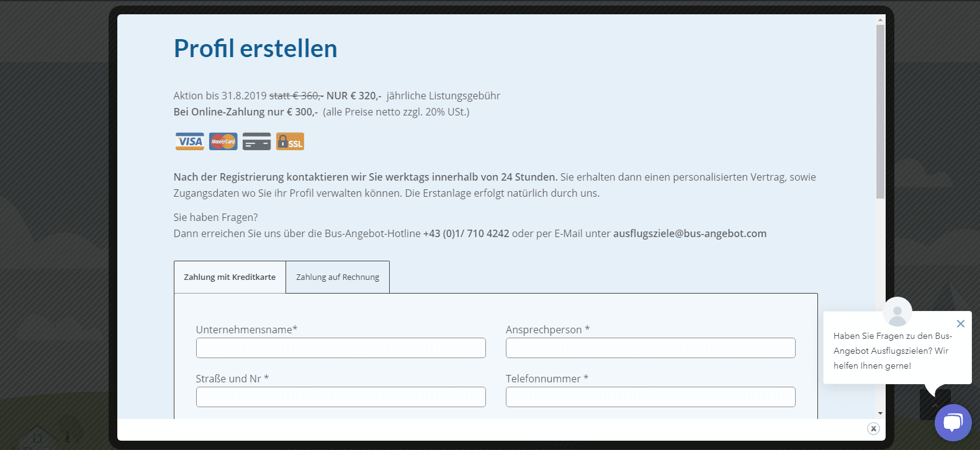
Task: Open the chat message "Haben Sie Fragen"
Action: 892,351
